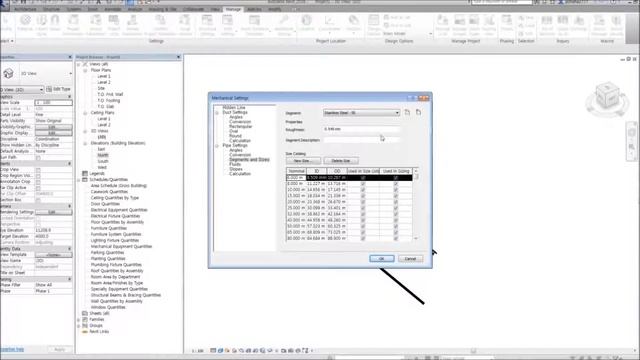Click the Delete Size button
Viewport: 640px width, 360px height.
341,161
